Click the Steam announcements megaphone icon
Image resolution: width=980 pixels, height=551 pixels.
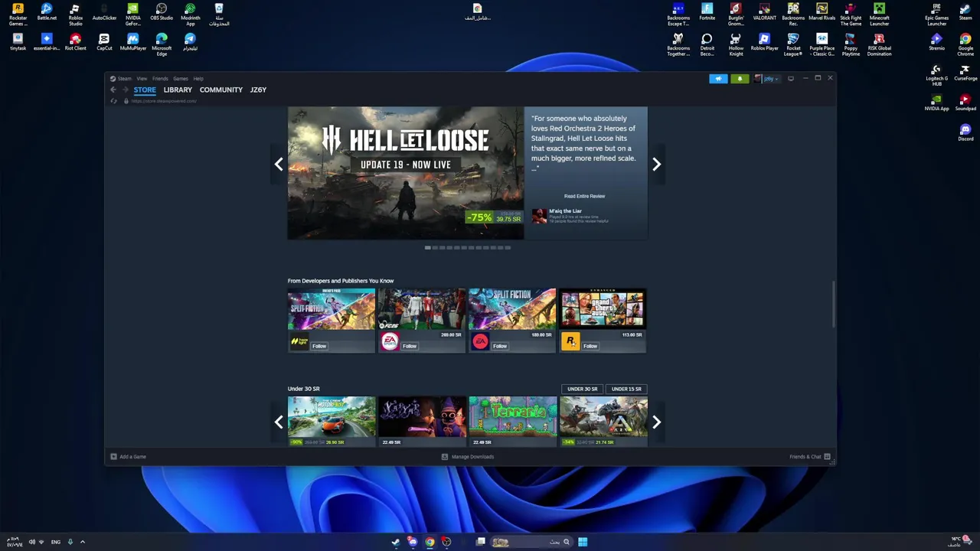(718, 78)
